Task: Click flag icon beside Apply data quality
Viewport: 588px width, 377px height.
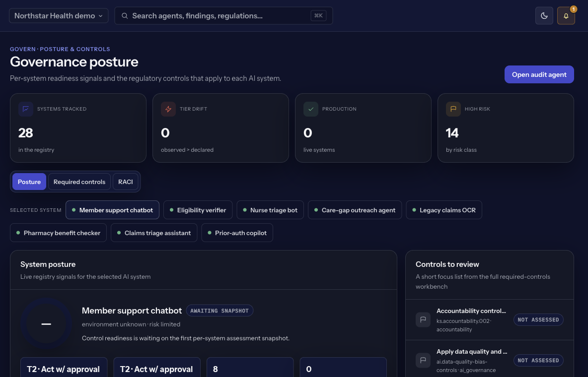Action: (x=423, y=360)
